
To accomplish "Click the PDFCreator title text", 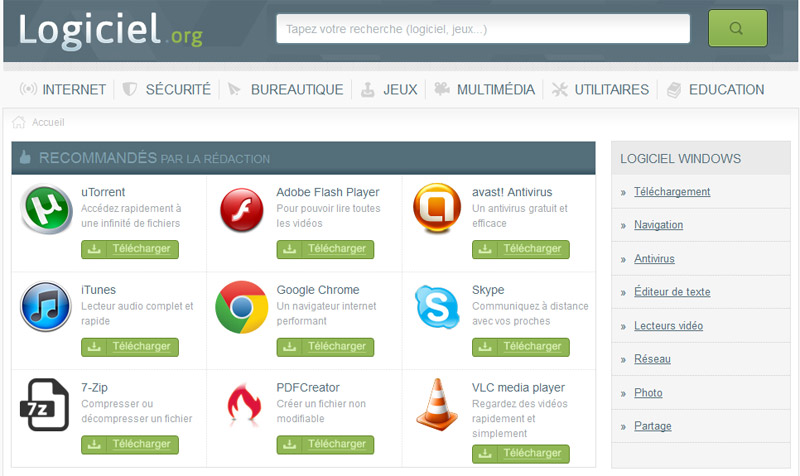I will click(x=308, y=388).
